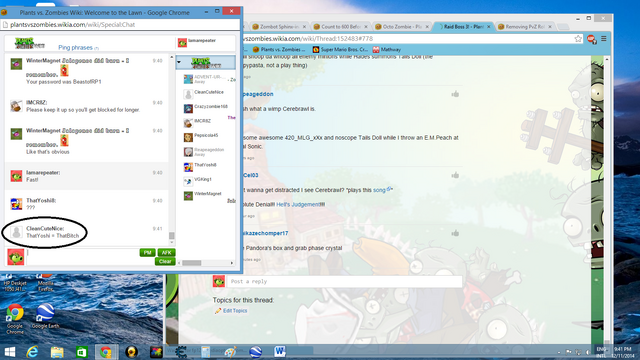Open the Chrome menu hamburger icon
The width and height of the screenshot is (640, 360).
(x=604, y=39)
